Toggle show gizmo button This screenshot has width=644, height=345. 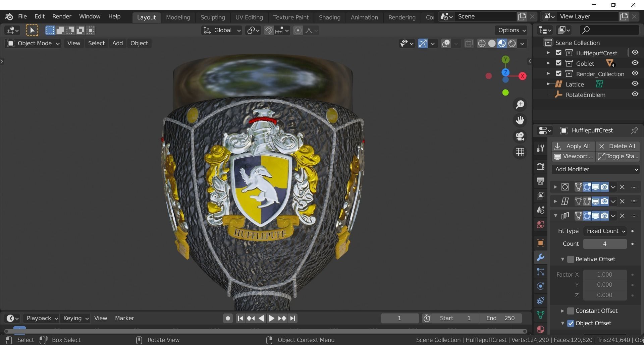point(423,44)
